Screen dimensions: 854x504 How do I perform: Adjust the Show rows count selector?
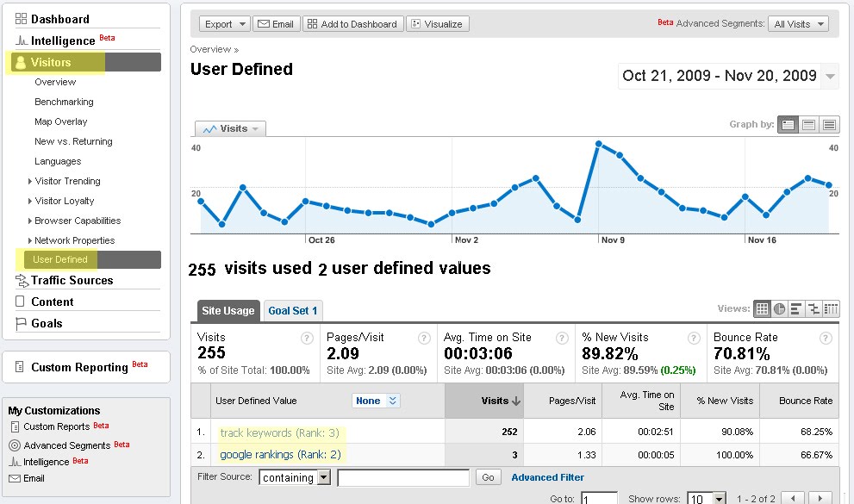(x=706, y=497)
